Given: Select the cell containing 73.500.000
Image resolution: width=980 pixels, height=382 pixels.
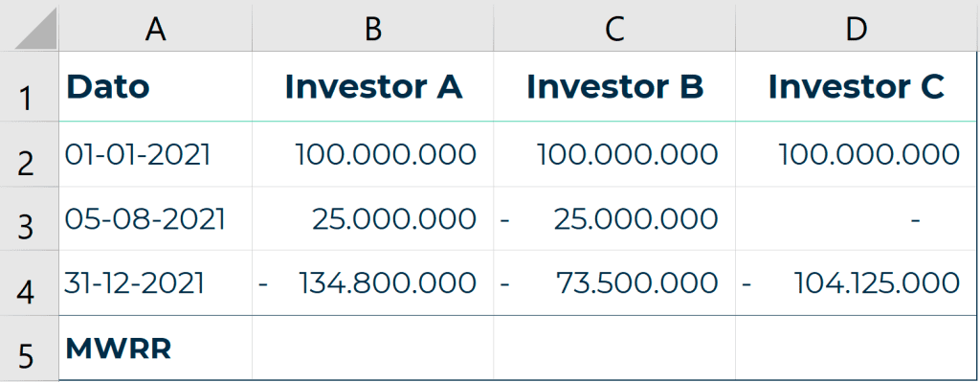Looking at the screenshot, I should [x=614, y=283].
